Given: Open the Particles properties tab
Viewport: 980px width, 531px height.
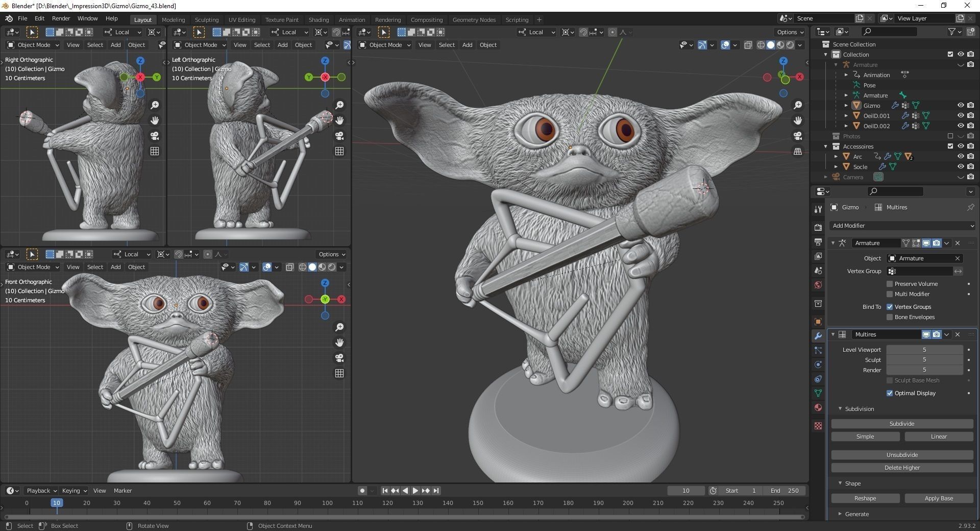Looking at the screenshot, I should tap(818, 350).
